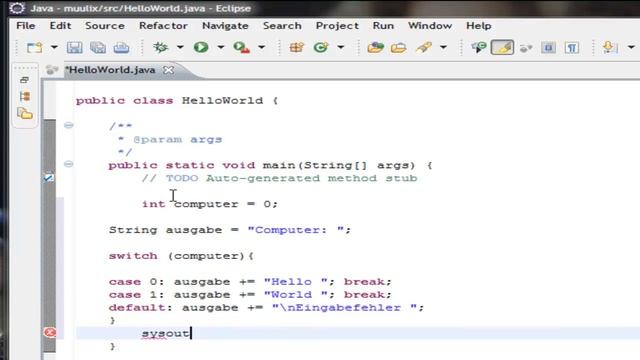Open the Refactor menu
The image size is (640, 360).
coord(163,26)
